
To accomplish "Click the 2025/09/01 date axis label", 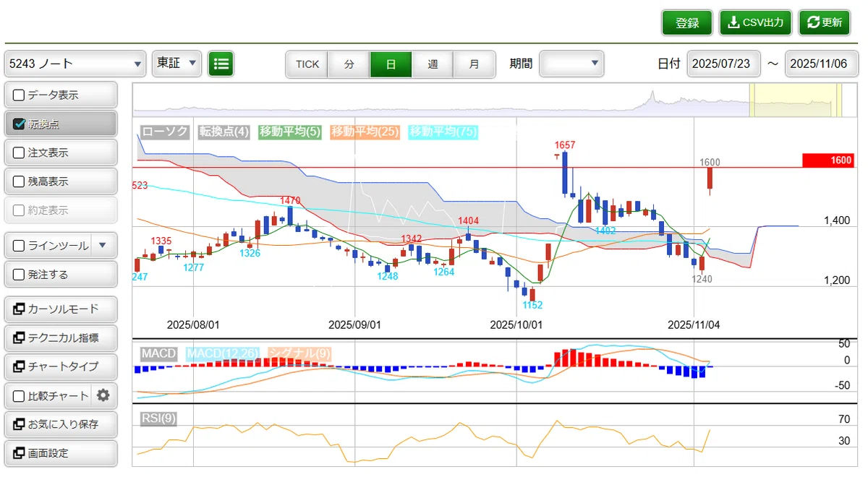I will coord(354,325).
